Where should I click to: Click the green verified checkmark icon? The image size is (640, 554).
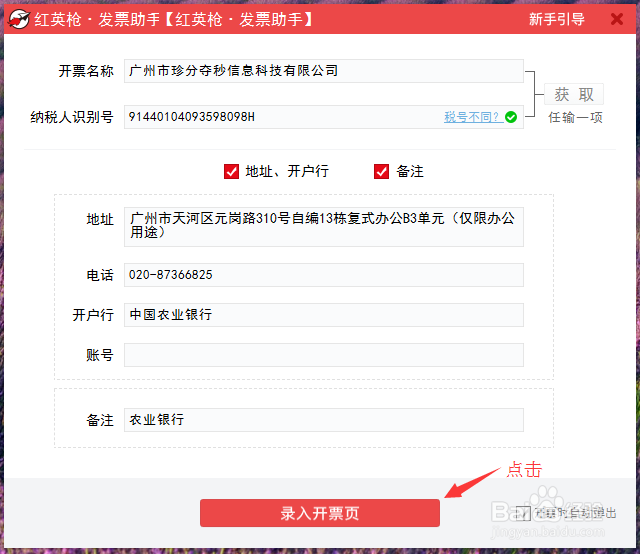coord(511,117)
